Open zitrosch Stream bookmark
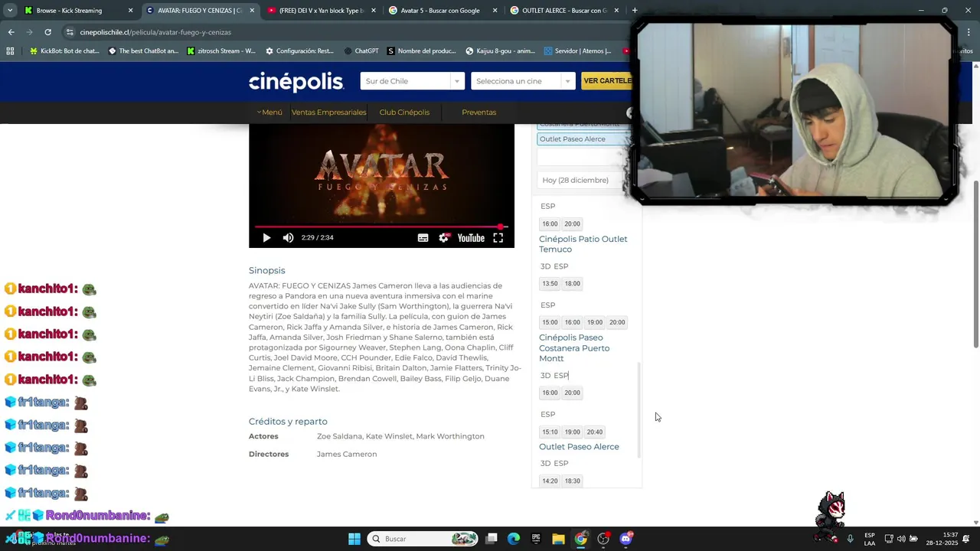 pyautogui.click(x=221, y=51)
